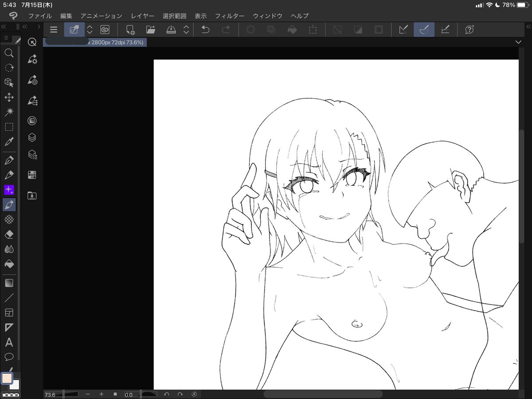Select the Move Layer tool
The height and width of the screenshot is (399, 532).
pyautogui.click(x=9, y=97)
